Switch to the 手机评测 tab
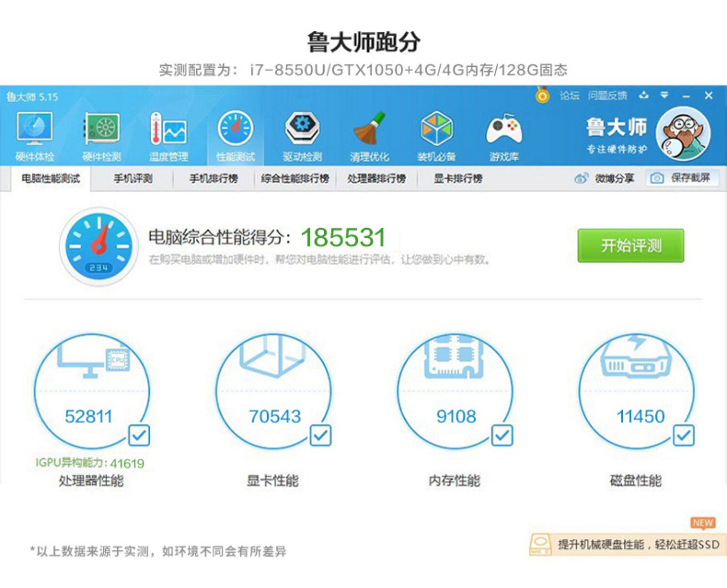727x588 pixels. 133,179
